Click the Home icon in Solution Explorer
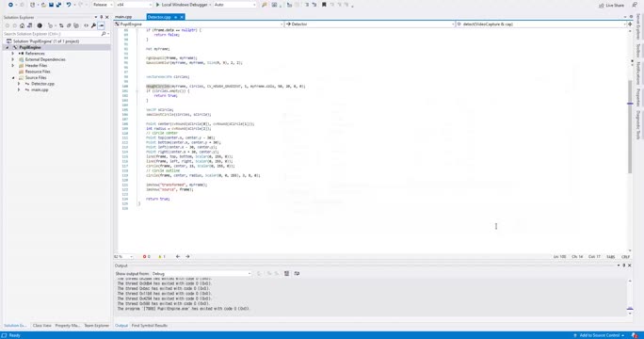Image resolution: width=644 pixels, height=339 pixels. [x=23, y=25]
